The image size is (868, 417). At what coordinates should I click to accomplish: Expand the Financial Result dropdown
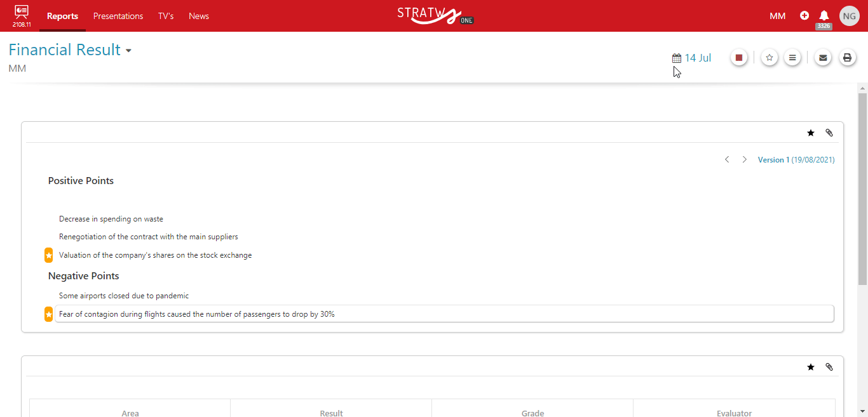128,51
